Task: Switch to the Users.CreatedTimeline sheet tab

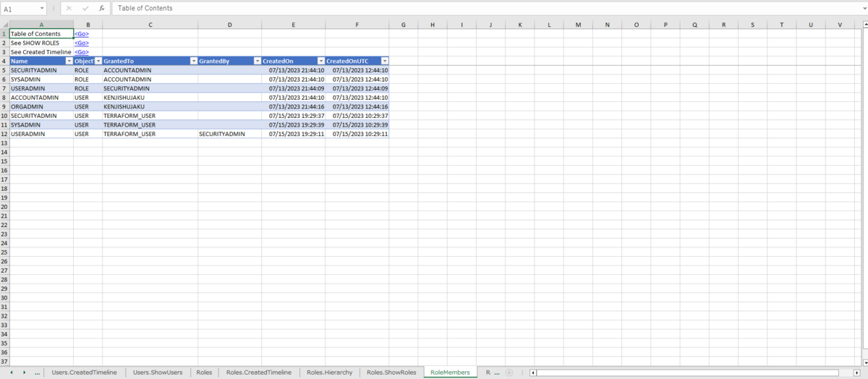Action: point(84,372)
